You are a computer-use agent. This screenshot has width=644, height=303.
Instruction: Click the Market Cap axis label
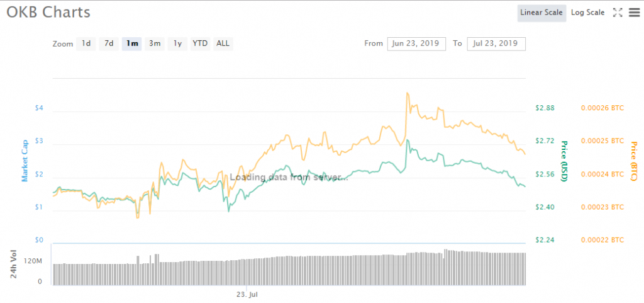click(25, 161)
